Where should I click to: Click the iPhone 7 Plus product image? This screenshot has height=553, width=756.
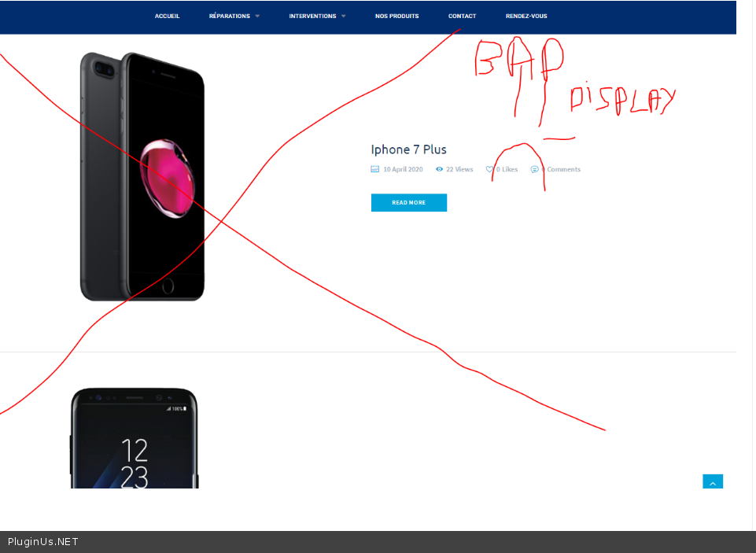point(142,176)
